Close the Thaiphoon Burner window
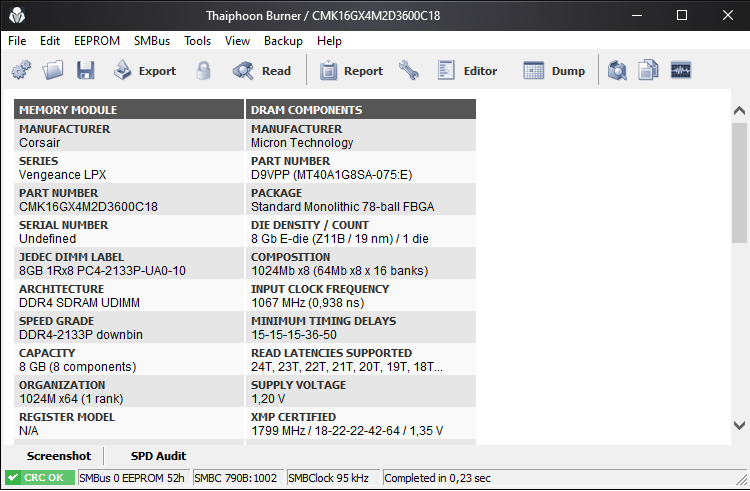The image size is (750, 491). point(728,15)
